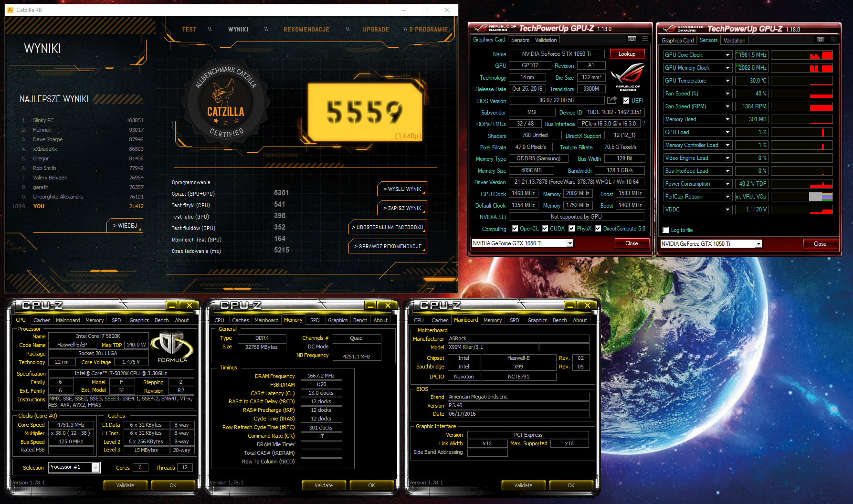Click the GPU name field NVIDIA GeForce GTX 1050 Ti
The width and height of the screenshot is (853, 504).
[557, 54]
